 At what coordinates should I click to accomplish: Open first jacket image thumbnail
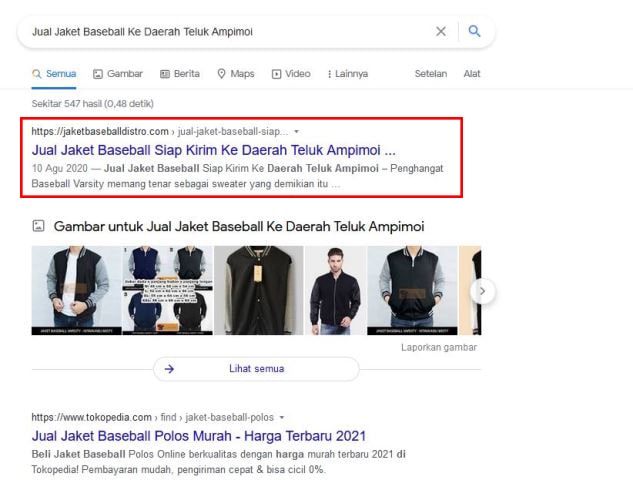coord(75,291)
